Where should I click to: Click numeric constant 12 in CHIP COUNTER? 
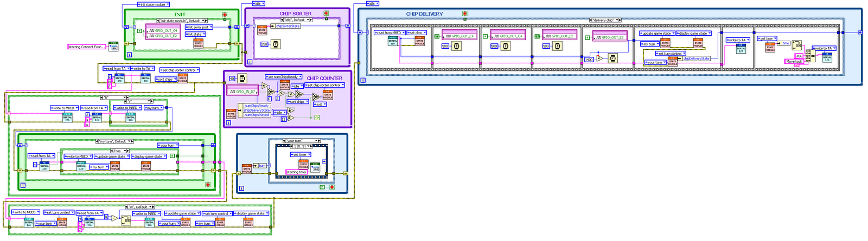(284, 119)
